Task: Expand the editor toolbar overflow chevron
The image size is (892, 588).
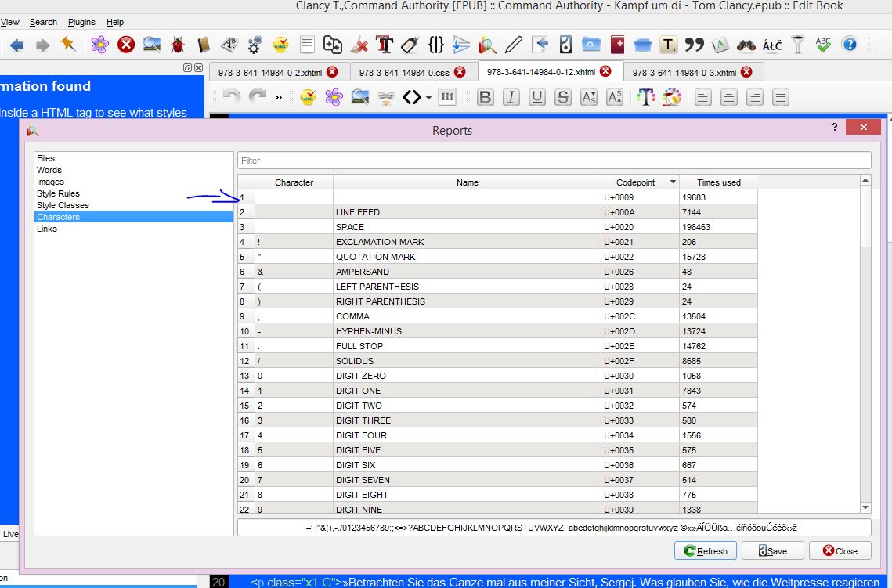Action: tap(278, 98)
